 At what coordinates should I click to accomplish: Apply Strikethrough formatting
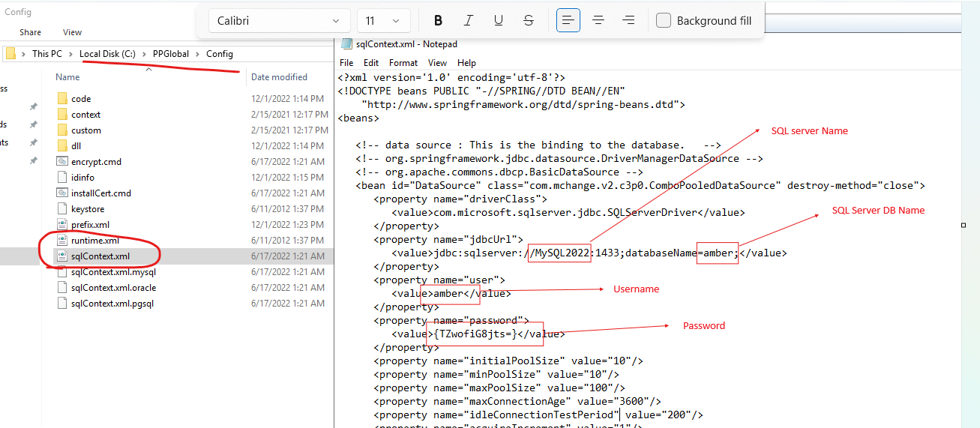529,20
